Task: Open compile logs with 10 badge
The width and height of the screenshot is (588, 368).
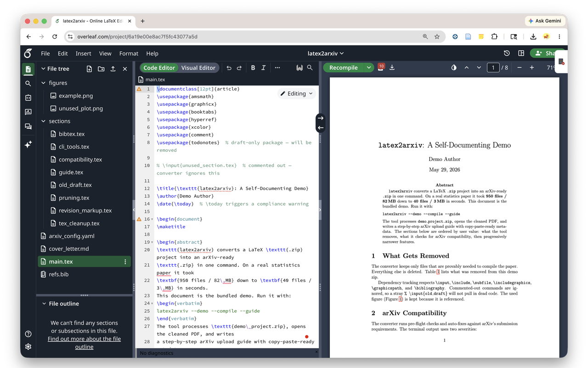Action: (x=381, y=67)
